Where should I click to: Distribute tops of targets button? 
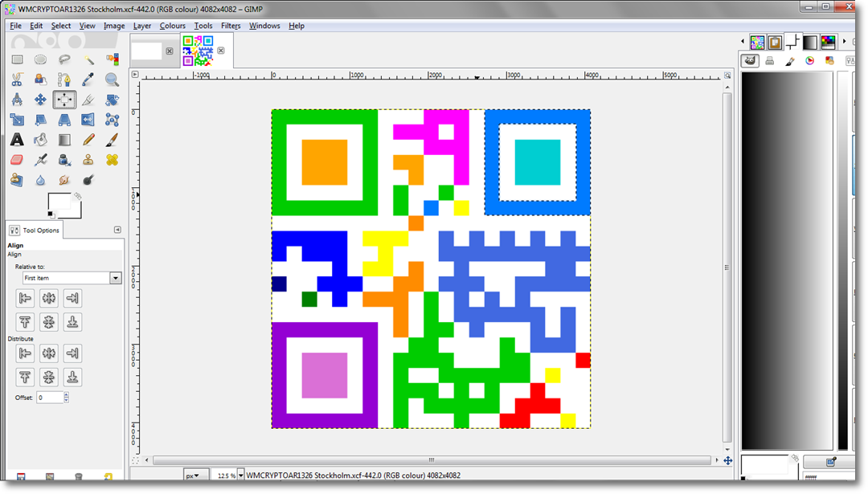(x=25, y=378)
